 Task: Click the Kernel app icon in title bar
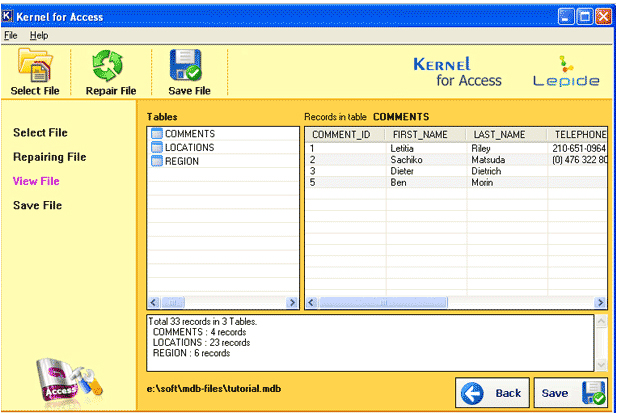coord(7,16)
